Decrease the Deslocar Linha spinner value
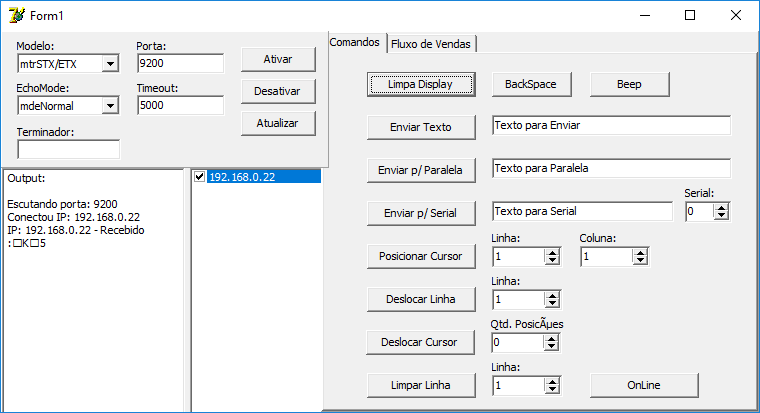The height and width of the screenshot is (413, 760). point(552,304)
